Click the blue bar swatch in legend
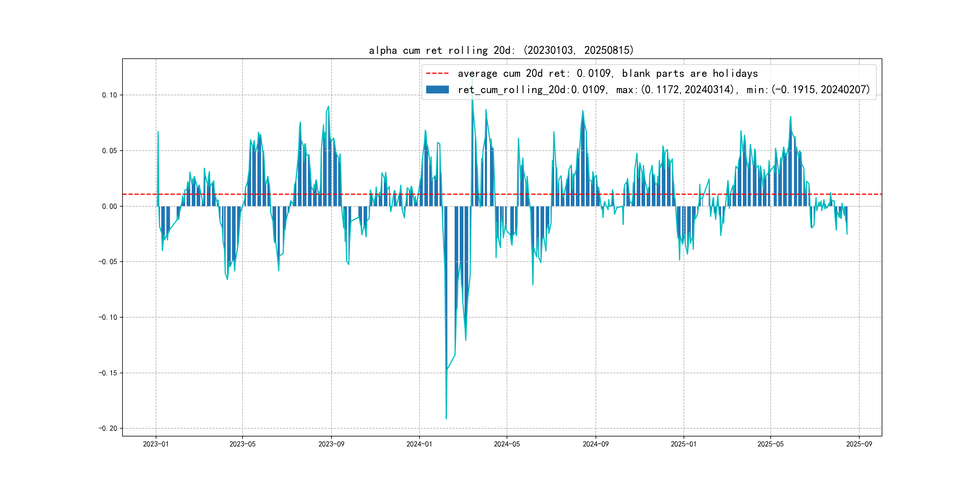 pyautogui.click(x=437, y=90)
